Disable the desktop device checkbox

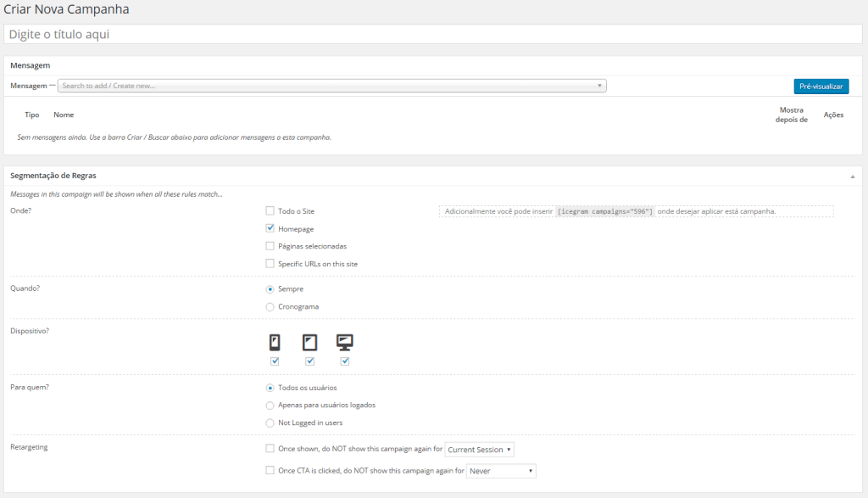point(345,360)
